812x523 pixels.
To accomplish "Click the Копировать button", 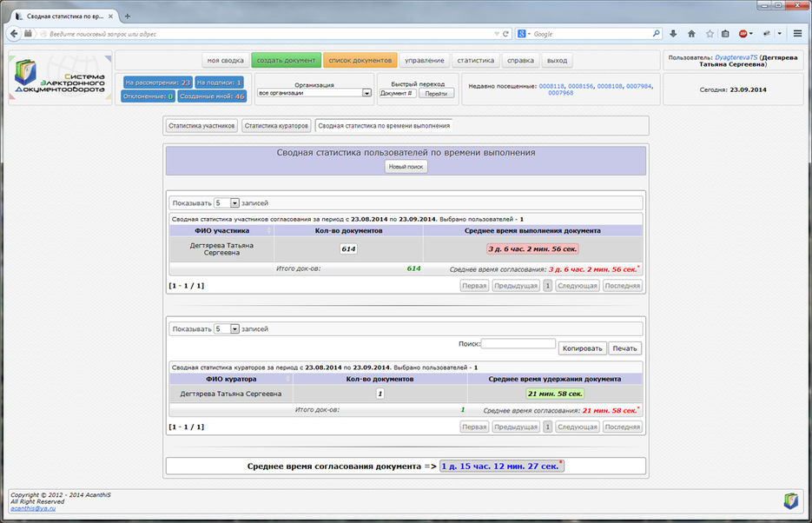I will (x=582, y=348).
